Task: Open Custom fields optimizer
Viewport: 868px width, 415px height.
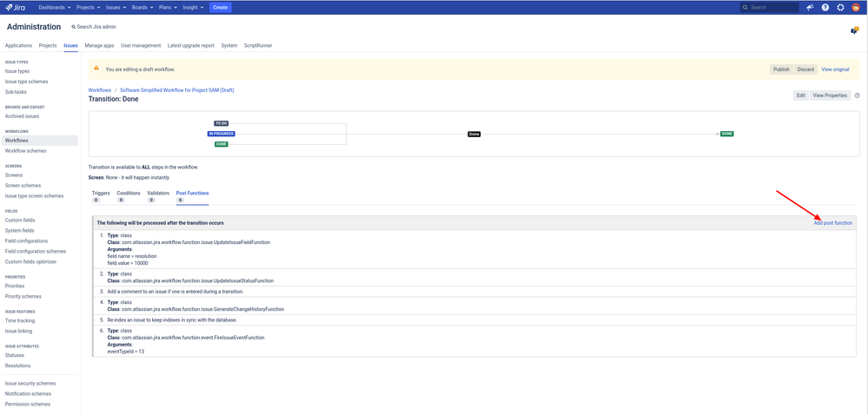Action: pos(30,261)
